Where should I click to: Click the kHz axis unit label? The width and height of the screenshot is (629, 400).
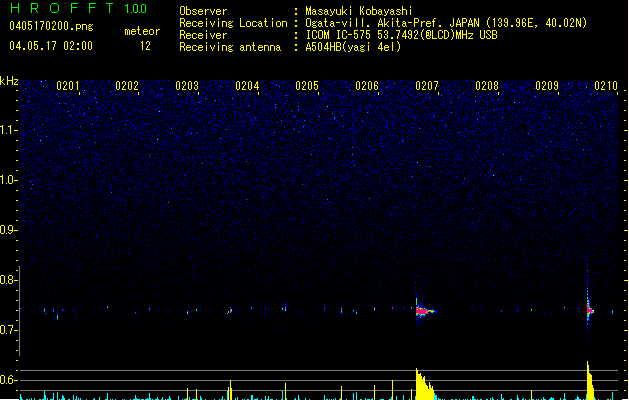pyautogui.click(x=9, y=81)
